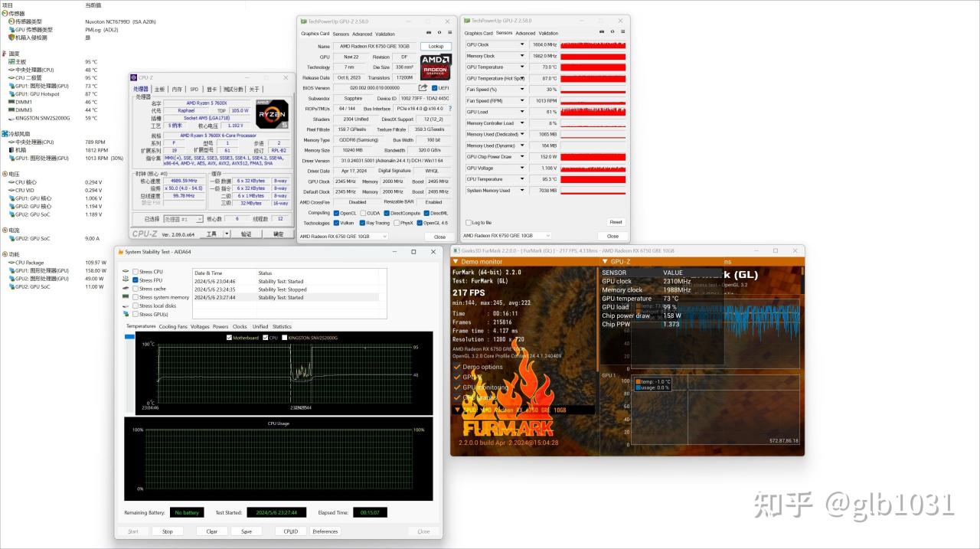Select the Stability Test: Stopped log entry
Viewport: 980px width, 549px height.
282,289
